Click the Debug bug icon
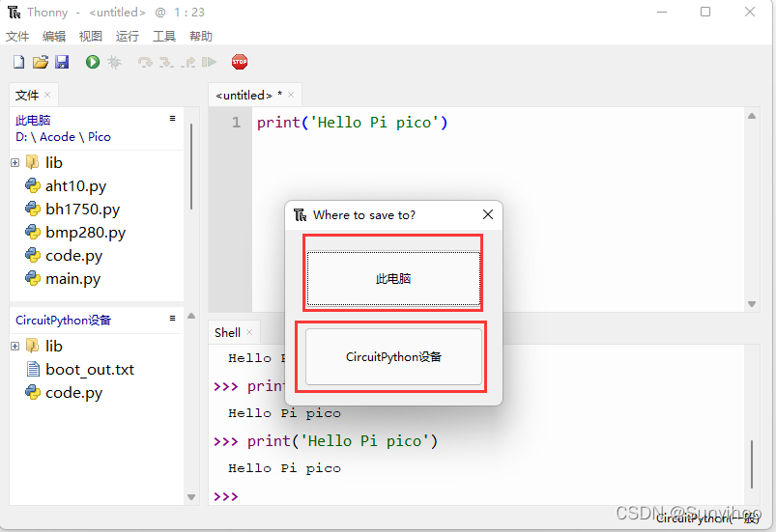776x532 pixels. [114, 62]
